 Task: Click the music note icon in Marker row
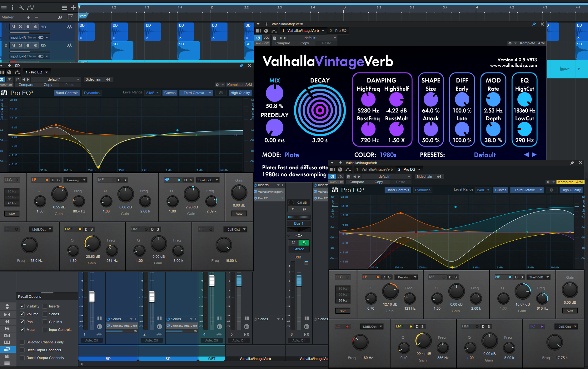coord(60,17)
